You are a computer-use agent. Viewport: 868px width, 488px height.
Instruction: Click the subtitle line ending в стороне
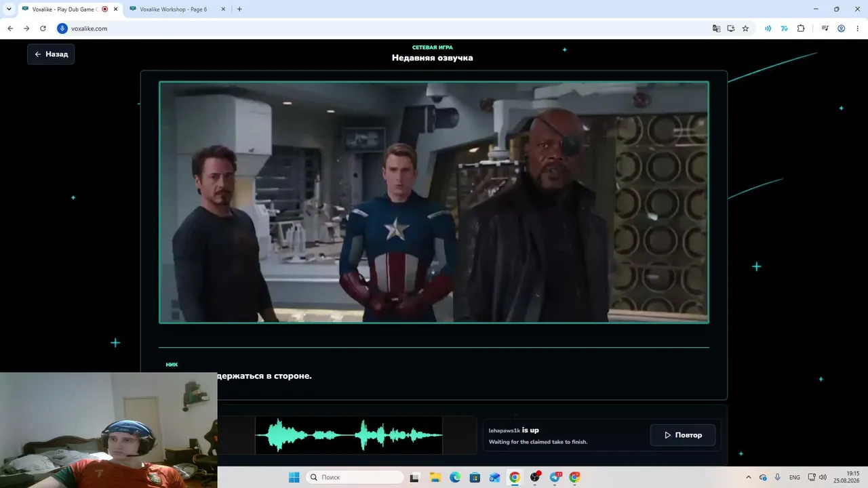tap(264, 375)
